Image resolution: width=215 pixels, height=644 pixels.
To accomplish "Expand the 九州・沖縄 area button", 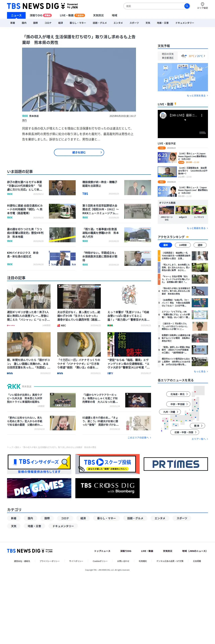I will coord(170,412).
